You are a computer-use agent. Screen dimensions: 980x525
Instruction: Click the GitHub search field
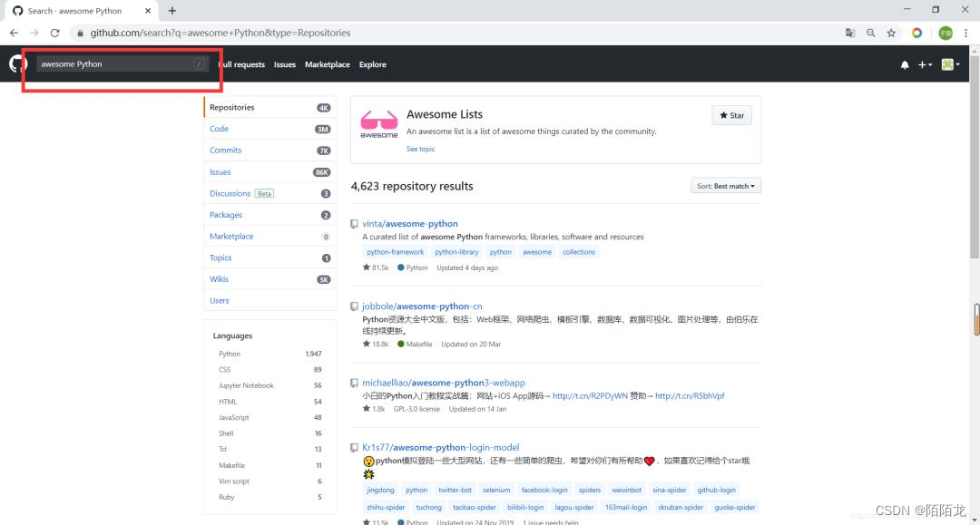click(122, 63)
